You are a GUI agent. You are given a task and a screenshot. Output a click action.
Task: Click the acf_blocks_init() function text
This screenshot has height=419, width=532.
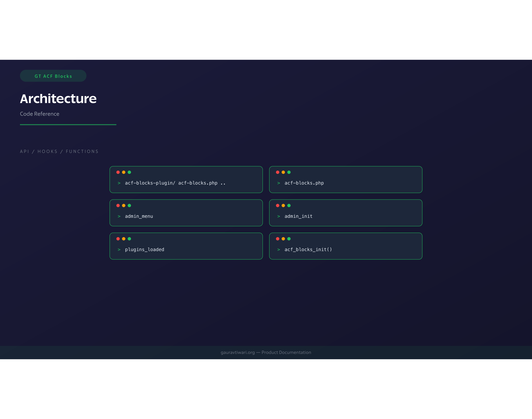click(x=308, y=250)
